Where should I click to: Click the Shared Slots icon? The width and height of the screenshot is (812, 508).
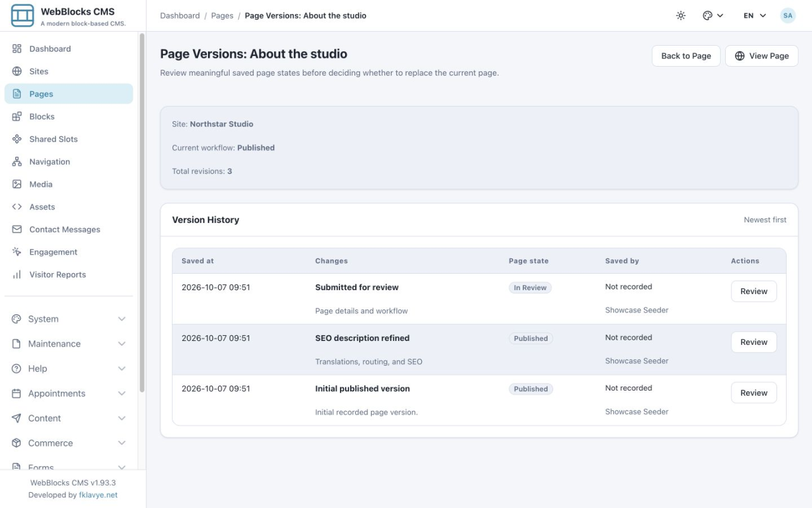point(17,139)
